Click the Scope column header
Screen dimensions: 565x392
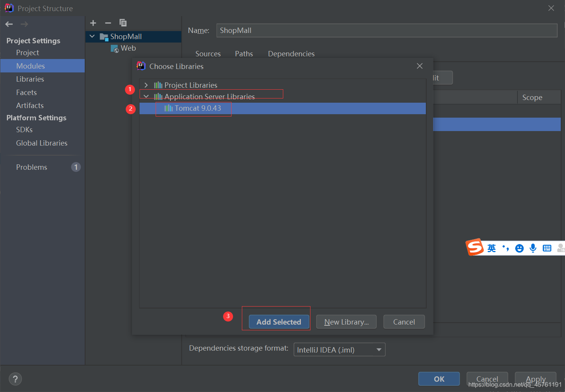(x=532, y=97)
